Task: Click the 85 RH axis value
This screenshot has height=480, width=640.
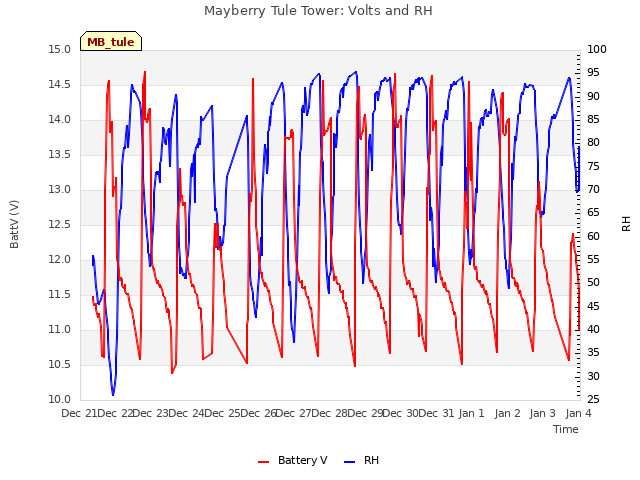Action: [593, 120]
